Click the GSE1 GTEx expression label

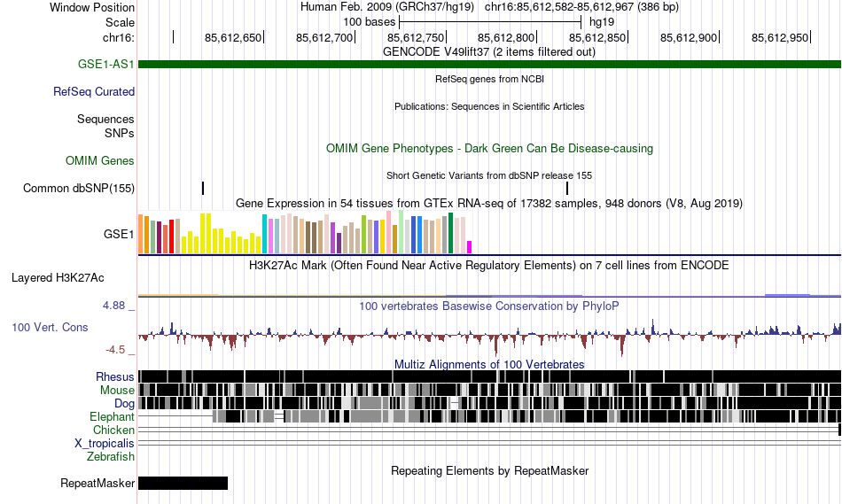(x=119, y=234)
